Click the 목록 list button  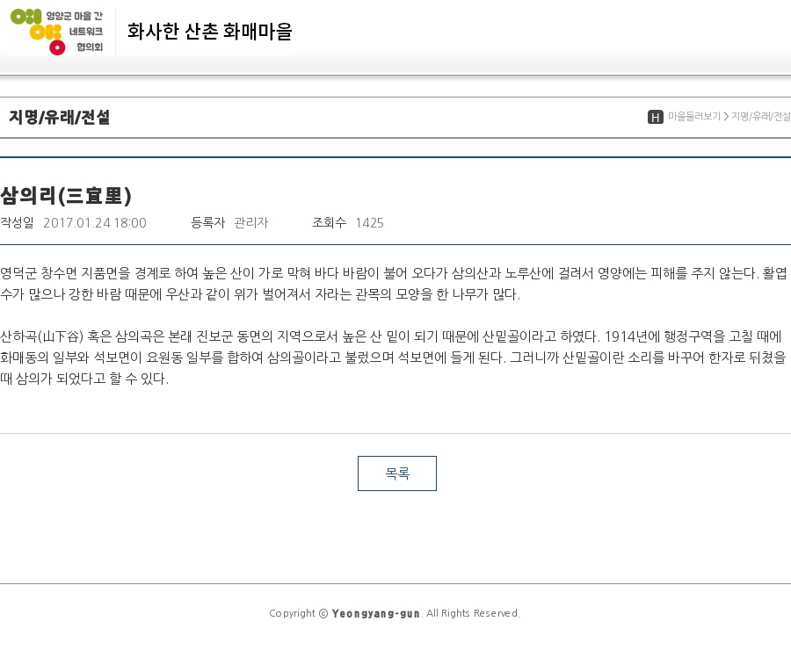tap(397, 473)
